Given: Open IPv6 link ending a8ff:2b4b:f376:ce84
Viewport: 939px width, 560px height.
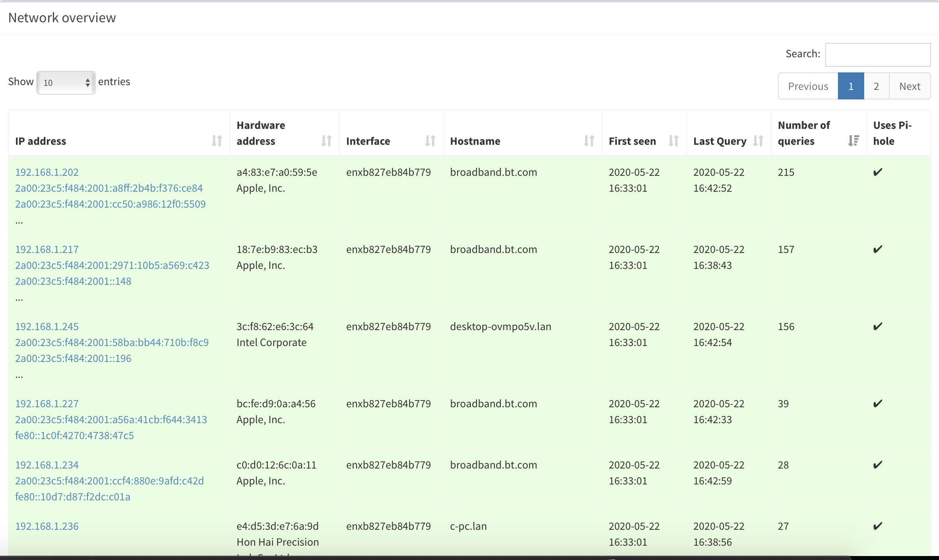Looking at the screenshot, I should 109,188.
